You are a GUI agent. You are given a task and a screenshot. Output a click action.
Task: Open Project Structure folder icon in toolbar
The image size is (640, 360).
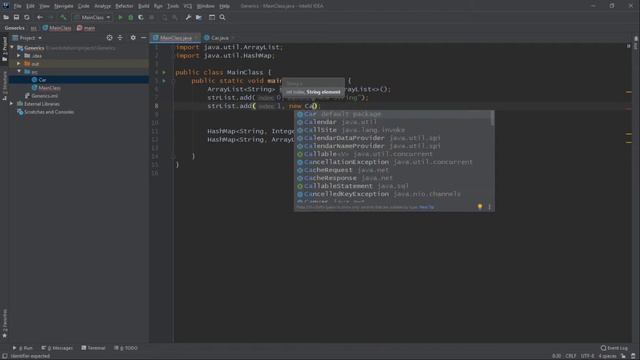point(199,18)
